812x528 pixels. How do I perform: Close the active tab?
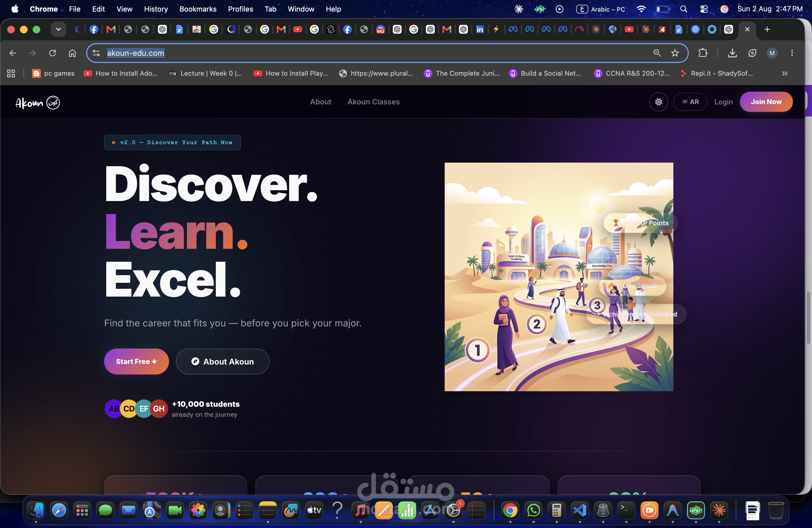pos(747,29)
